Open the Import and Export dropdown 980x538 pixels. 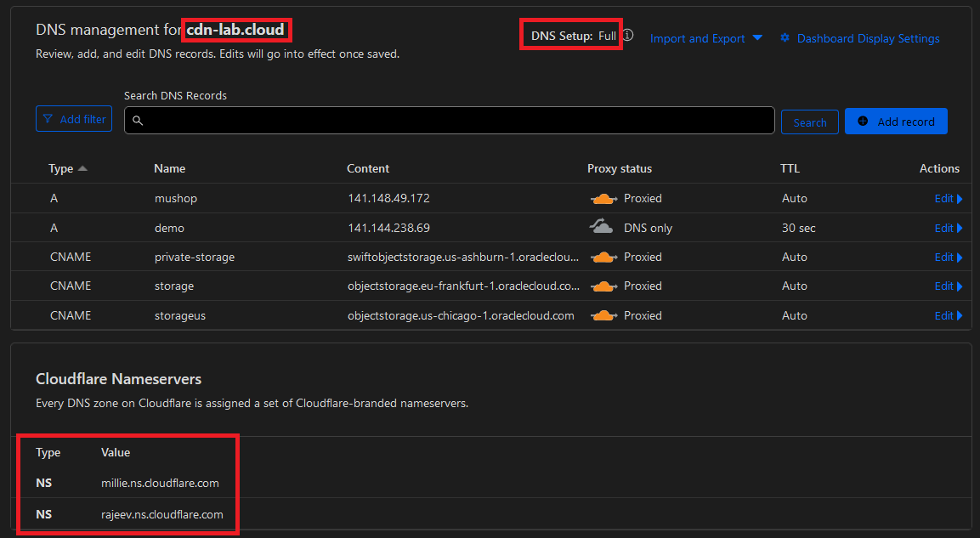705,38
